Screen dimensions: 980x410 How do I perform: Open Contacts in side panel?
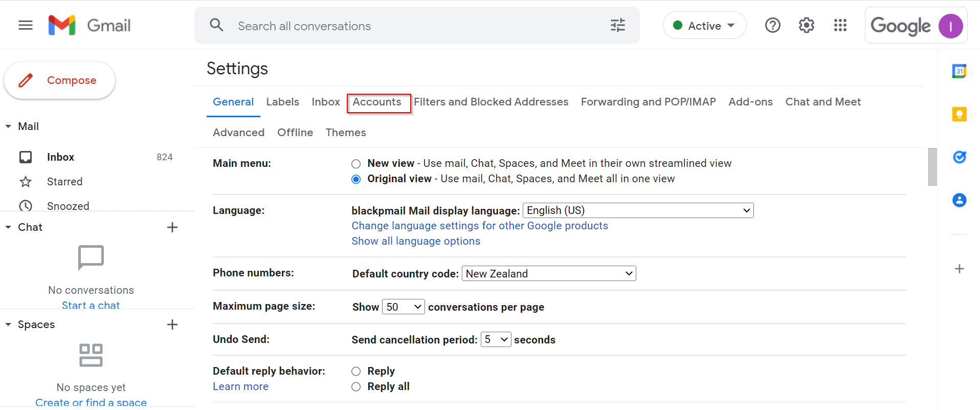pyautogui.click(x=959, y=200)
